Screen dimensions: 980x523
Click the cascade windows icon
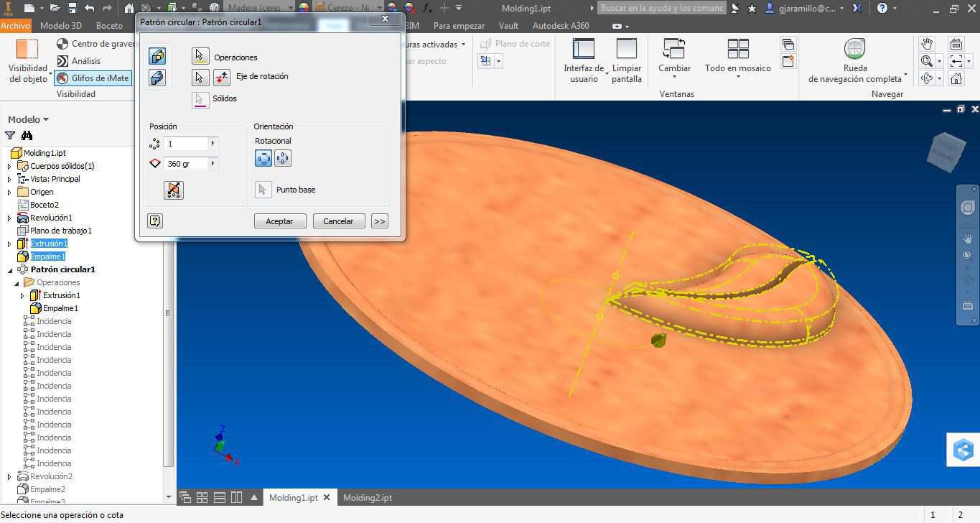click(x=788, y=45)
